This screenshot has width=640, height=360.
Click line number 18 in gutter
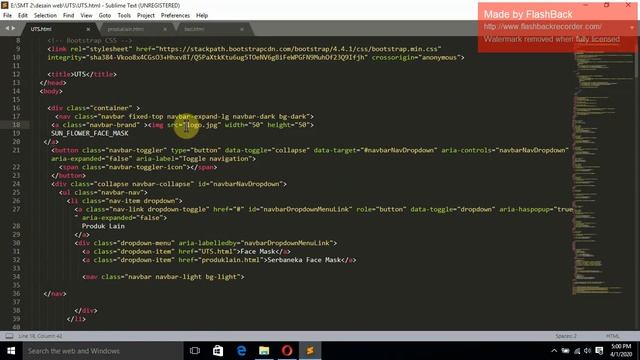pyautogui.click(x=16, y=125)
